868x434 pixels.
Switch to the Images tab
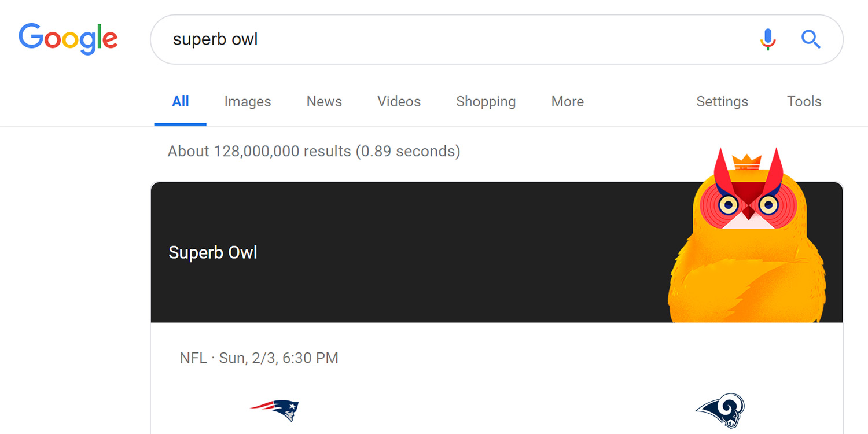pos(248,102)
